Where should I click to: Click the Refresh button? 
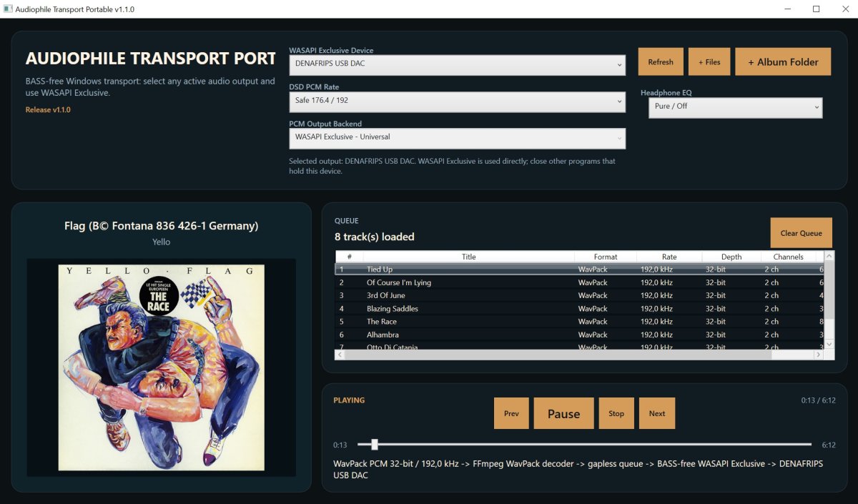point(661,62)
